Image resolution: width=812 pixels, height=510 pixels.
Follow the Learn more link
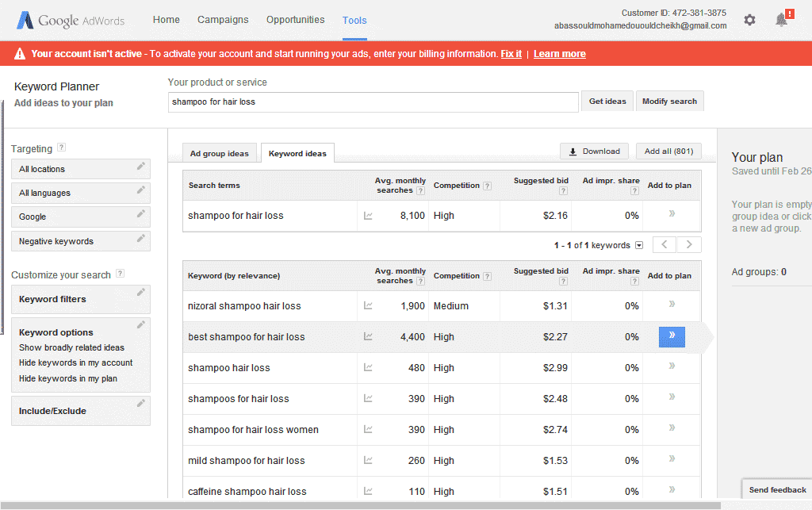click(x=560, y=54)
